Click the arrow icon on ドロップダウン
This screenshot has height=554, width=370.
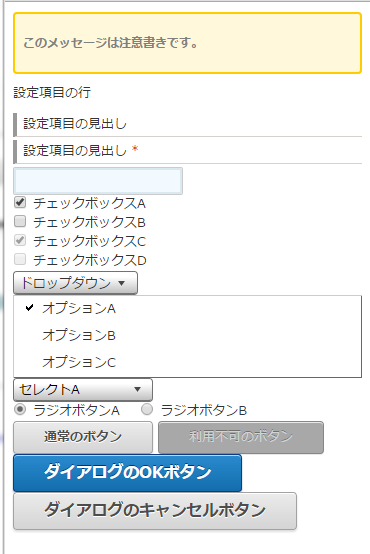[x=122, y=283]
